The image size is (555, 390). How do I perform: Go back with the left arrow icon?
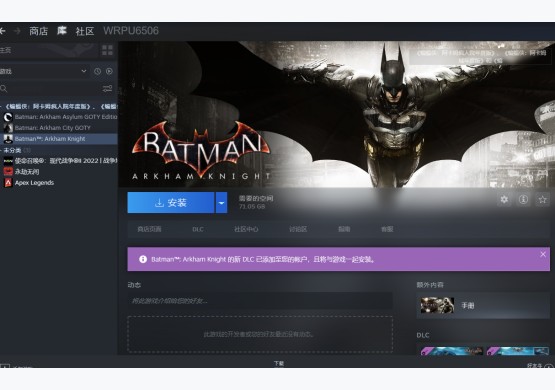(x=2, y=31)
